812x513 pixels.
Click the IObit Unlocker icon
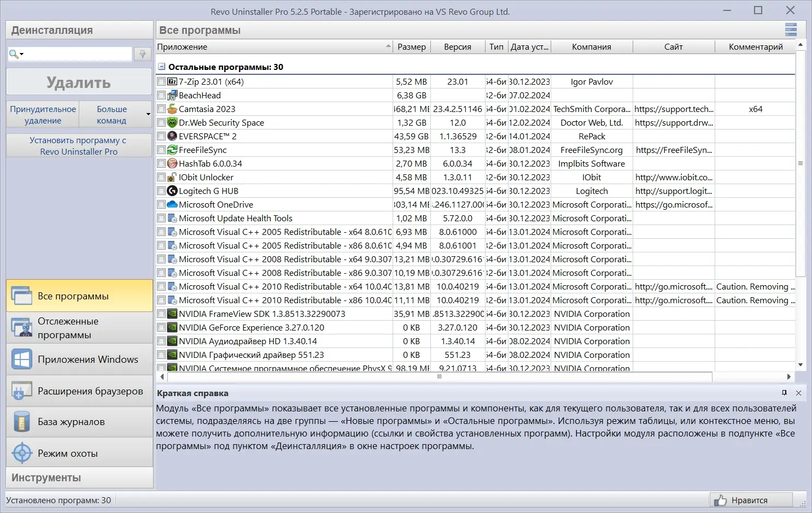(x=172, y=177)
